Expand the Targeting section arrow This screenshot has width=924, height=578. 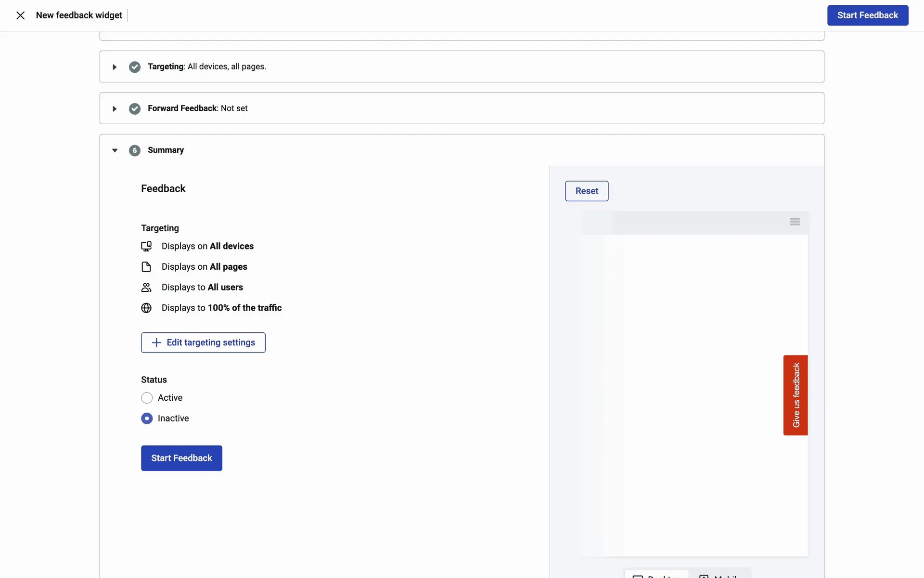pos(115,67)
